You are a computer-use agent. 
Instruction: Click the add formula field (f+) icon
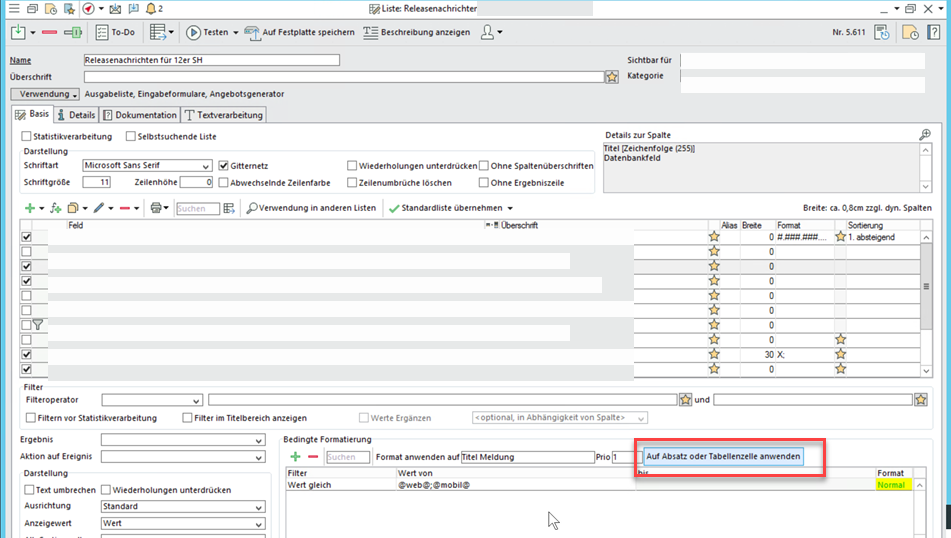(55, 208)
